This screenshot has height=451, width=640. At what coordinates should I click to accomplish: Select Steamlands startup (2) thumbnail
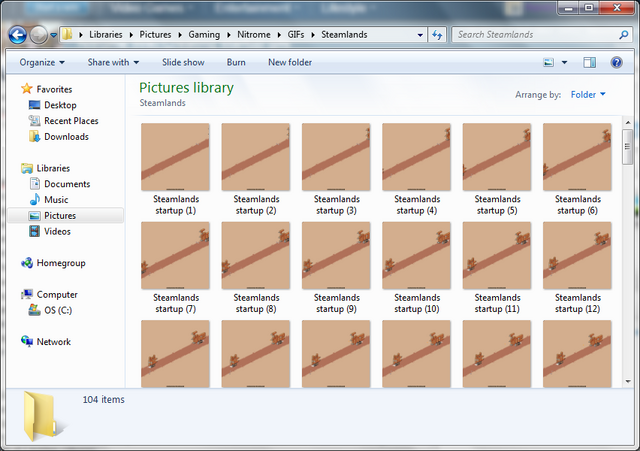(256, 157)
